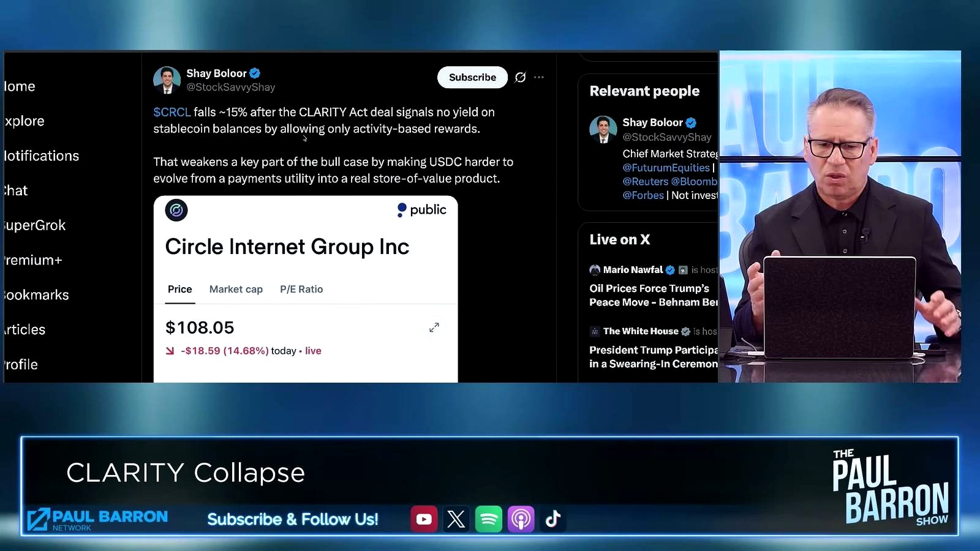The width and height of the screenshot is (980, 551).
Task: Open SuperGrok in the X sidebar
Action: [x=35, y=225]
